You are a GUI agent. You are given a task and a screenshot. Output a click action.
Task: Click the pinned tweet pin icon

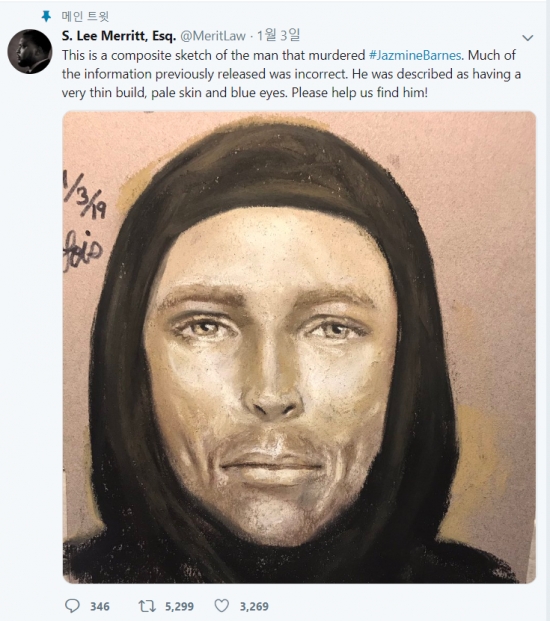coord(46,16)
